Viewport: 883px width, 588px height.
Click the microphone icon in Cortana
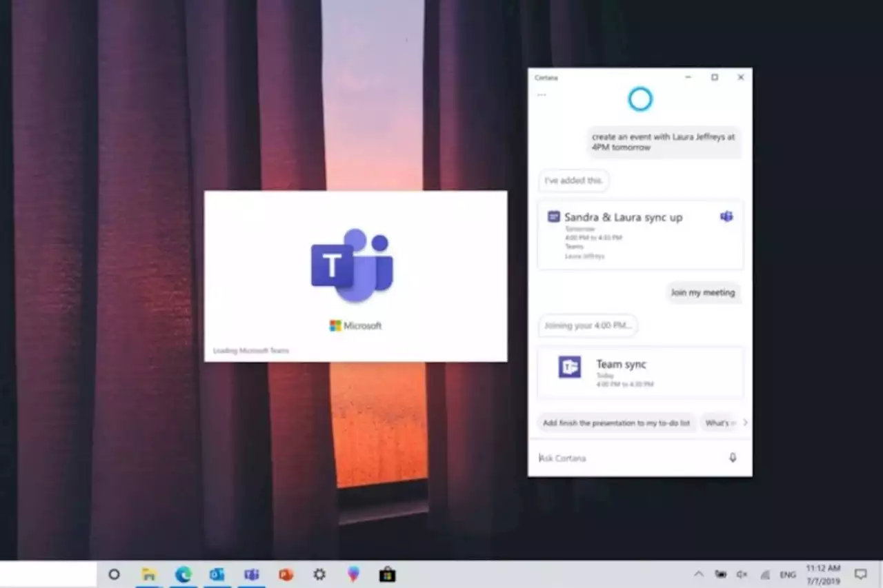[x=733, y=458]
